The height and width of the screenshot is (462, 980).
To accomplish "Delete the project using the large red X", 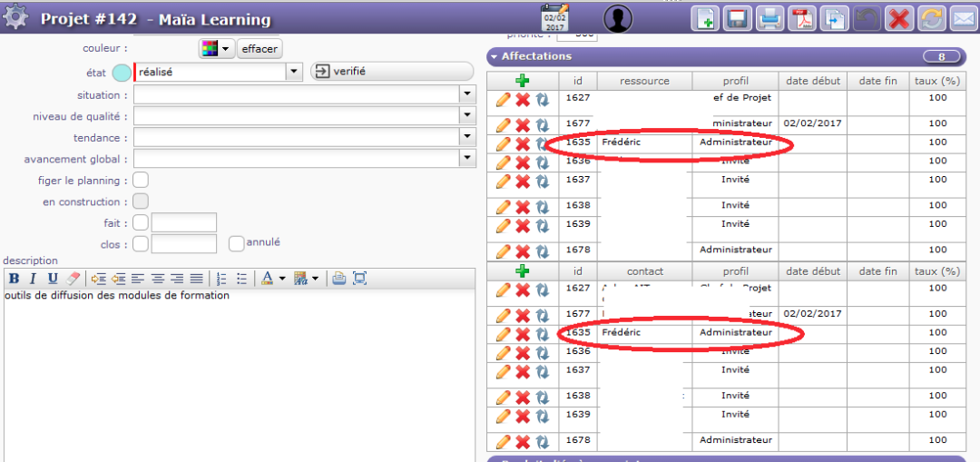I will tap(898, 19).
